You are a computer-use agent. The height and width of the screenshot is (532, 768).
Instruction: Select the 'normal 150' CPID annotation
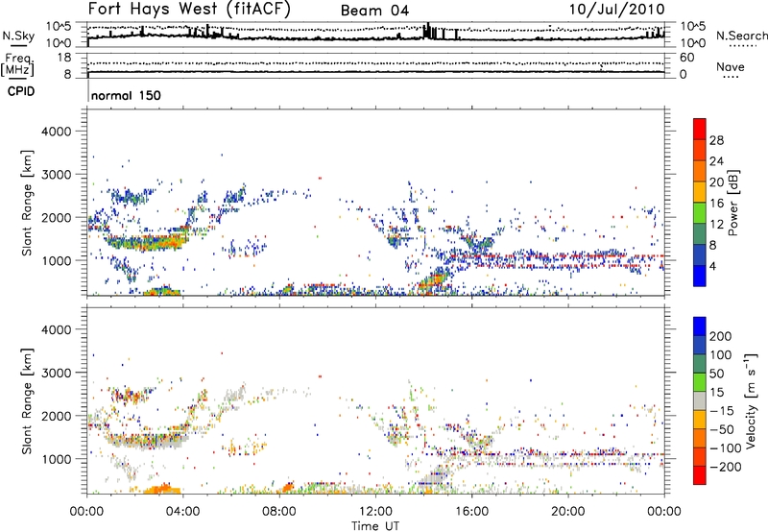click(x=126, y=95)
